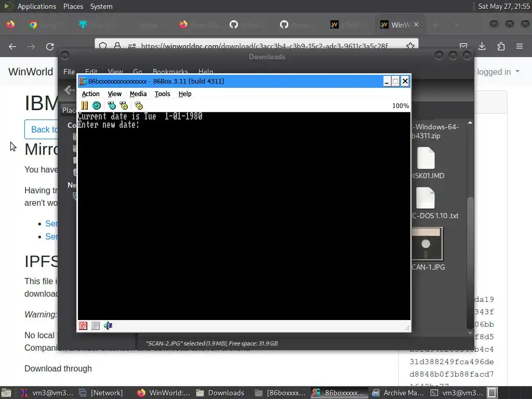Open the tracking protection shield icon

point(103,46)
